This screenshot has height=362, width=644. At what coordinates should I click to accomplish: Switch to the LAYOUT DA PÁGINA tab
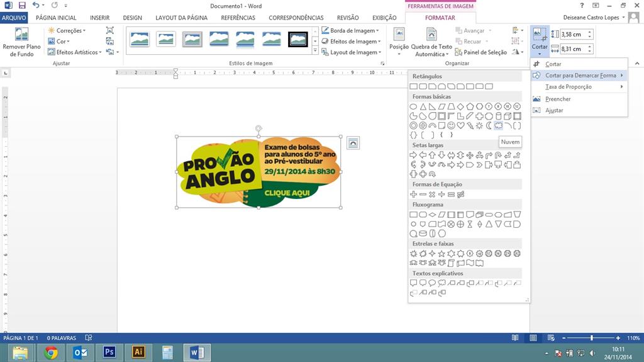[181, 18]
